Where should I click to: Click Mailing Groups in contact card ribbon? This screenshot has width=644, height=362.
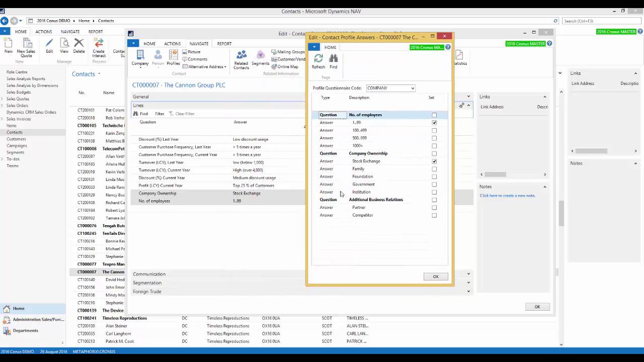[x=288, y=52]
